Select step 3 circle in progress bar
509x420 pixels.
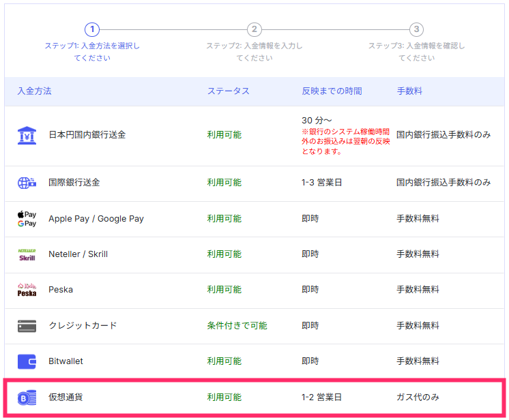416,29
